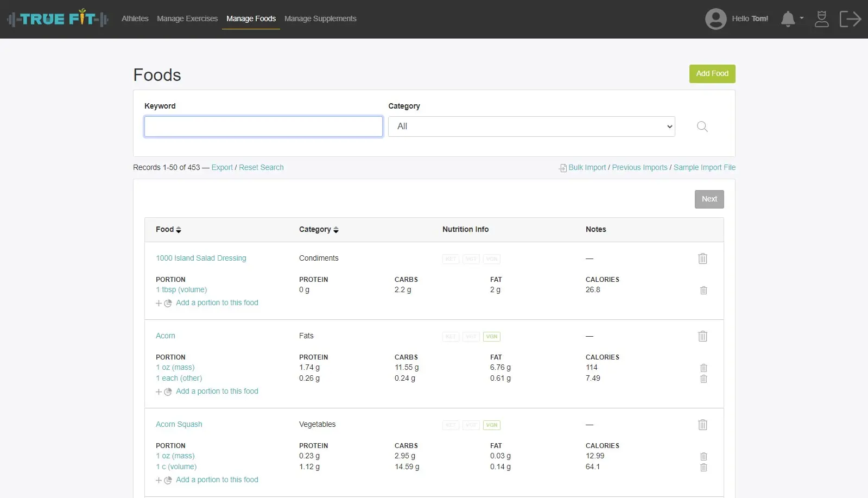Toggle VGT badge for Acorn
The width and height of the screenshot is (868, 498).
471,337
